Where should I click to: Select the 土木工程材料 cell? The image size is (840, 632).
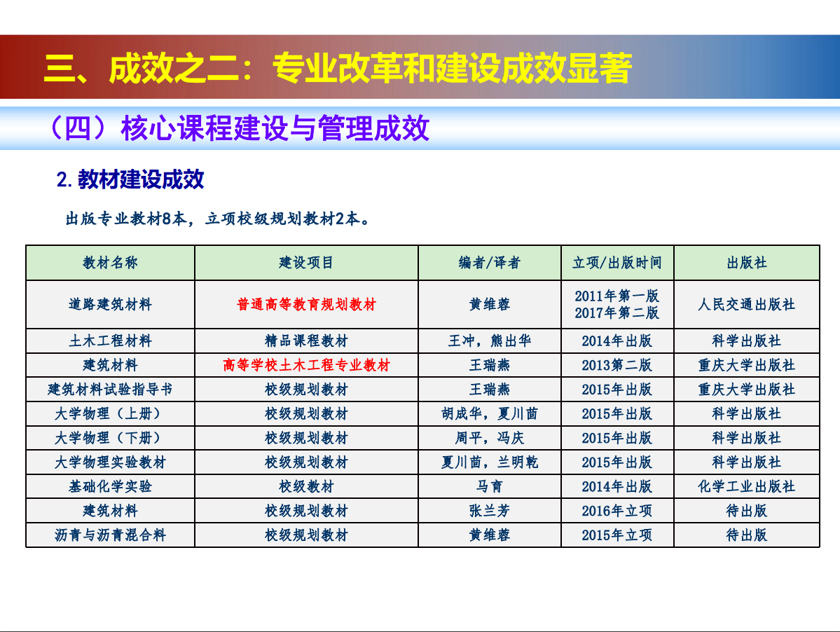(110, 341)
